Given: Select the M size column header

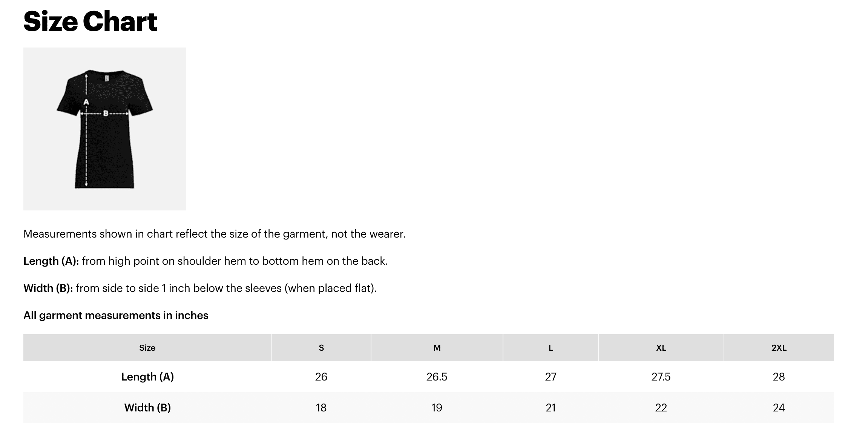Looking at the screenshot, I should (437, 348).
